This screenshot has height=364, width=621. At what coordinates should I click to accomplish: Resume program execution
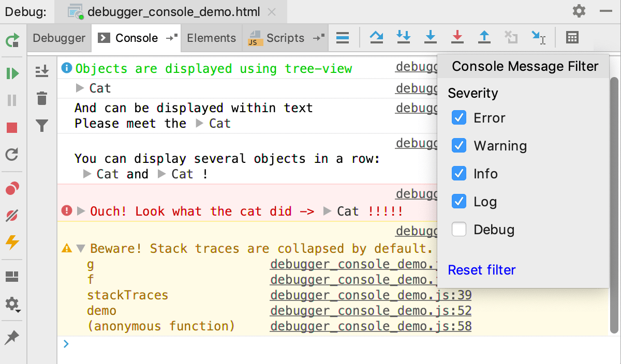[x=11, y=73]
